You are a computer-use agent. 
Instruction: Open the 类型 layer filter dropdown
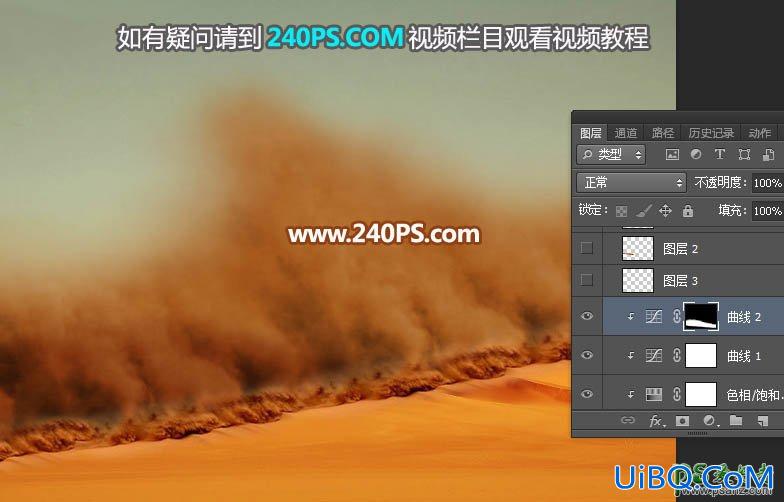pyautogui.click(x=611, y=155)
